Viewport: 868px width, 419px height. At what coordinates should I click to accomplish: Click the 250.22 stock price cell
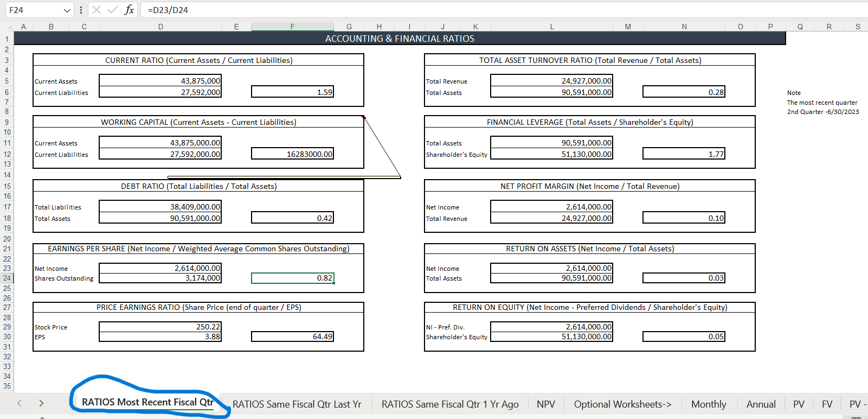(x=160, y=327)
